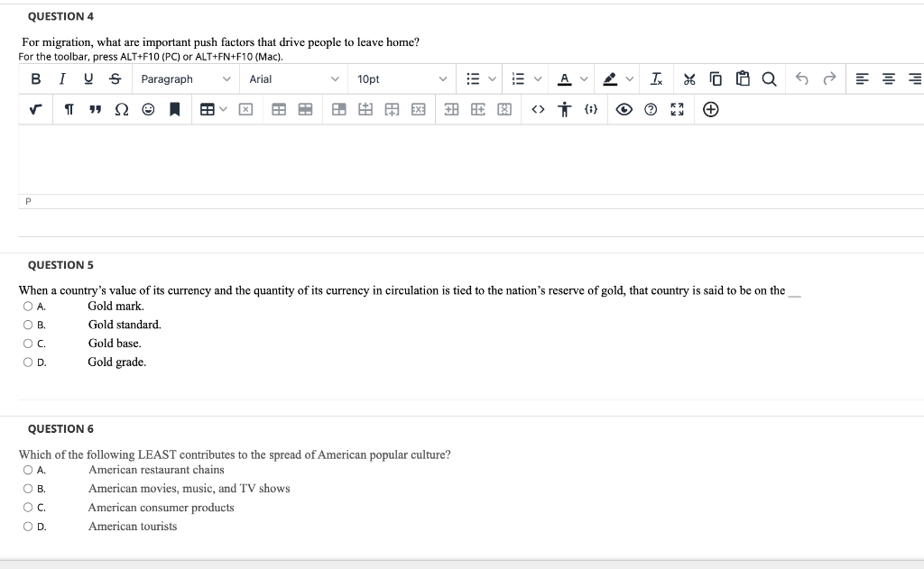Apply strikethrough formatting

pos(115,79)
